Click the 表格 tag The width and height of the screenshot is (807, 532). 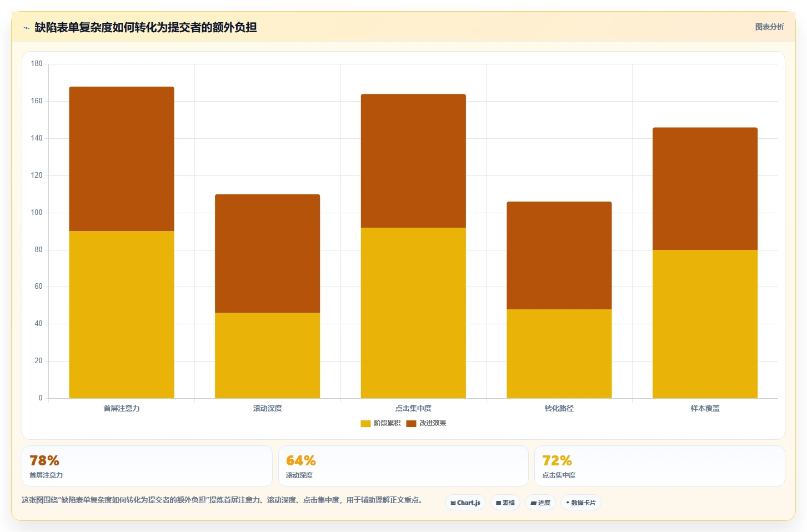(505, 503)
